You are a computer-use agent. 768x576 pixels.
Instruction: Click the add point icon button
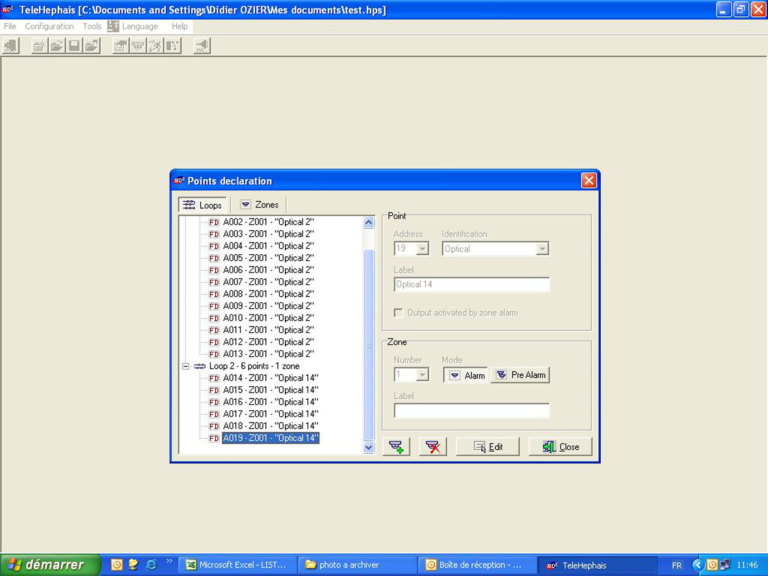click(x=396, y=447)
